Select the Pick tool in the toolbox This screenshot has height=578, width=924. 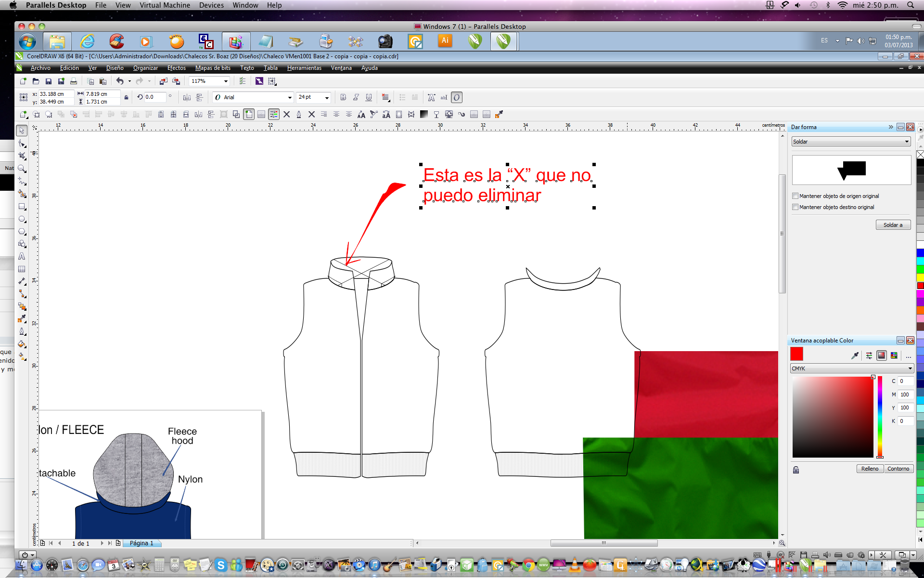22,131
